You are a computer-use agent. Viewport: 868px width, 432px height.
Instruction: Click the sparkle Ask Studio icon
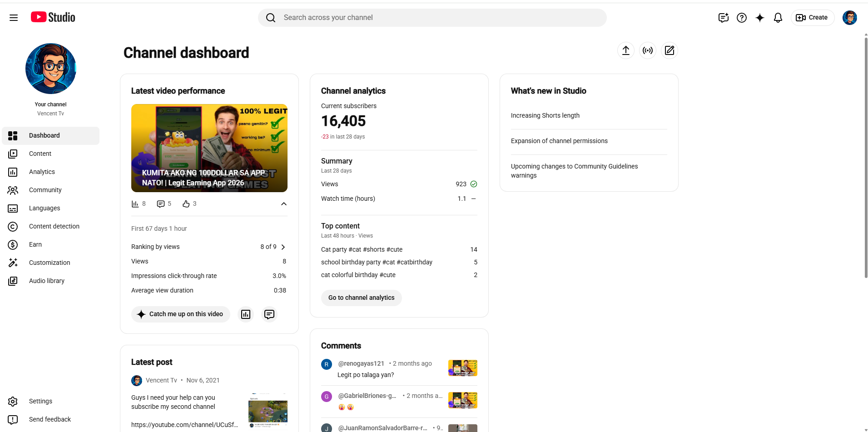(760, 18)
